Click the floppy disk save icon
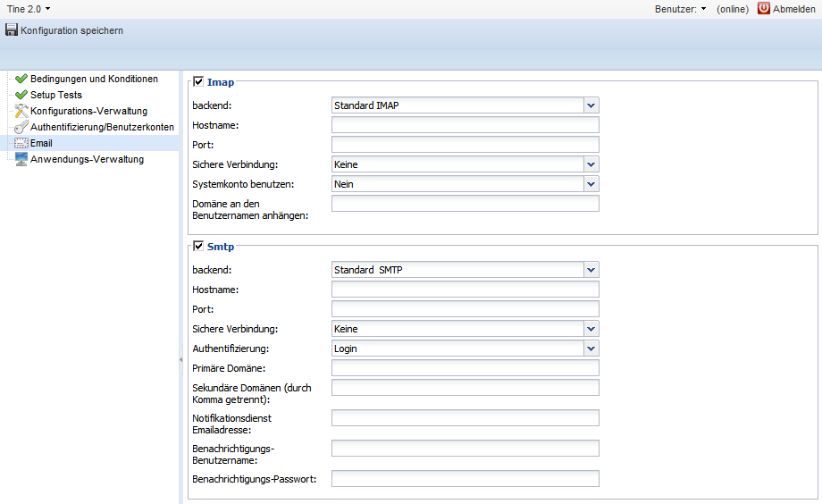 [x=12, y=30]
